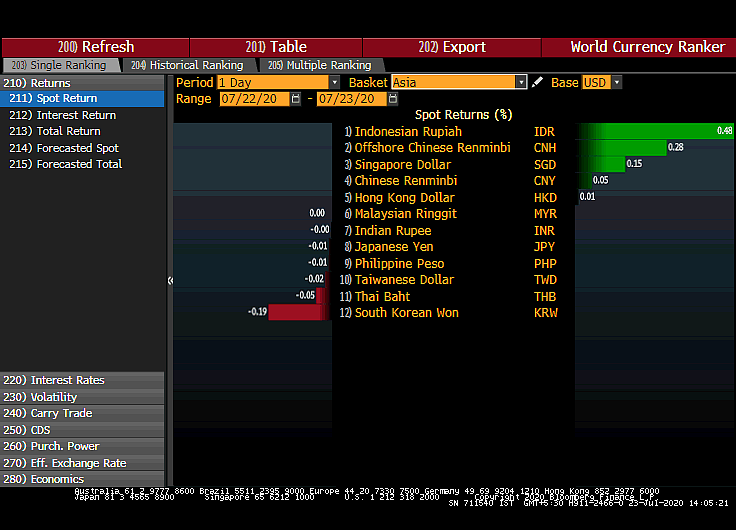Select 213) Total Return in sidebar
Image resolution: width=736 pixels, height=530 pixels.
tap(55, 131)
